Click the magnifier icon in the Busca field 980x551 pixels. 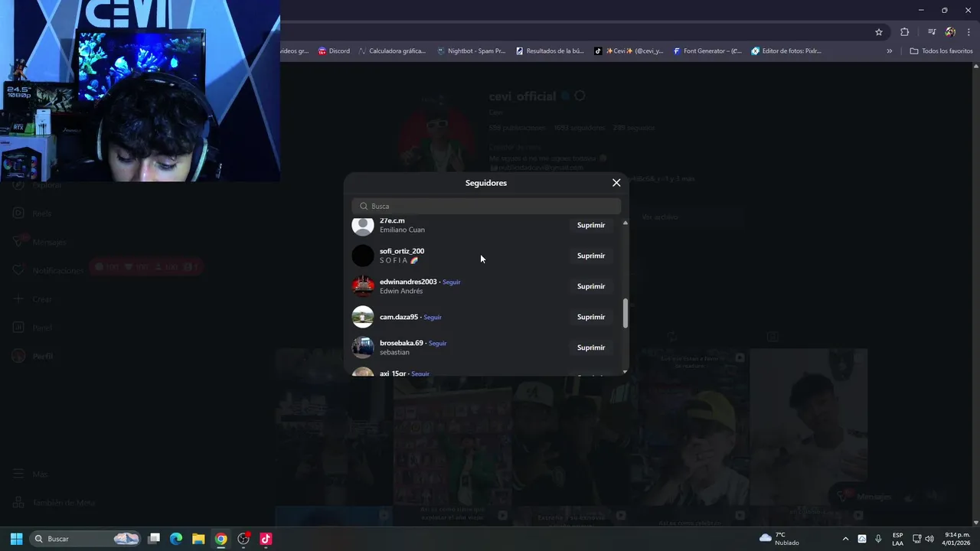(x=364, y=206)
